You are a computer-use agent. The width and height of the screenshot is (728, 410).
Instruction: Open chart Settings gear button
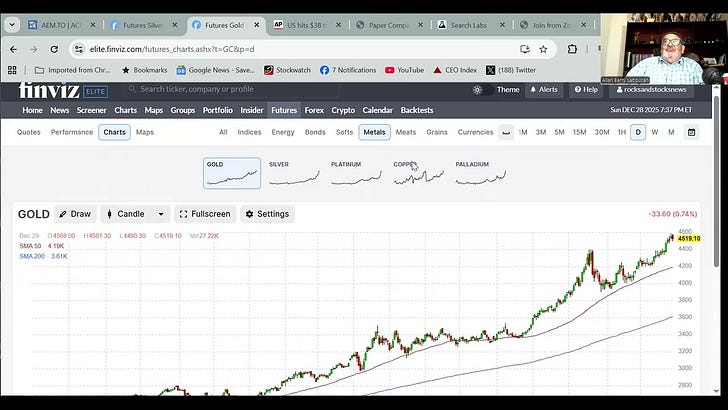[267, 214]
